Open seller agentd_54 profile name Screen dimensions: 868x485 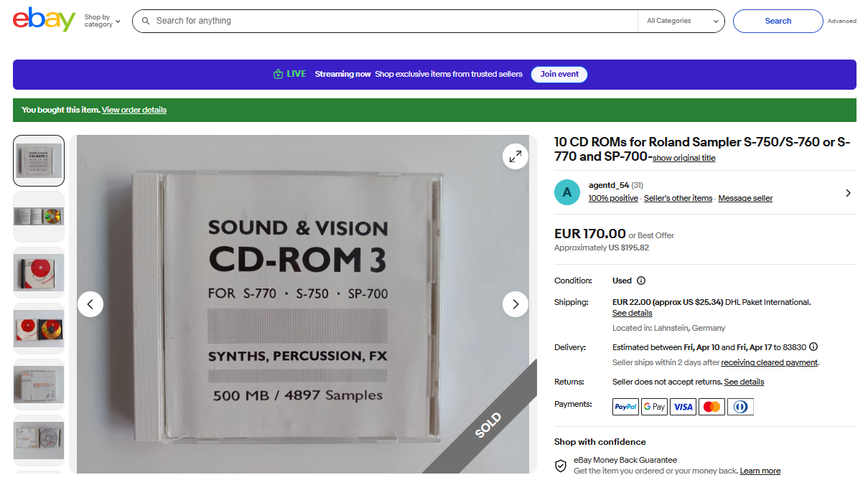609,185
